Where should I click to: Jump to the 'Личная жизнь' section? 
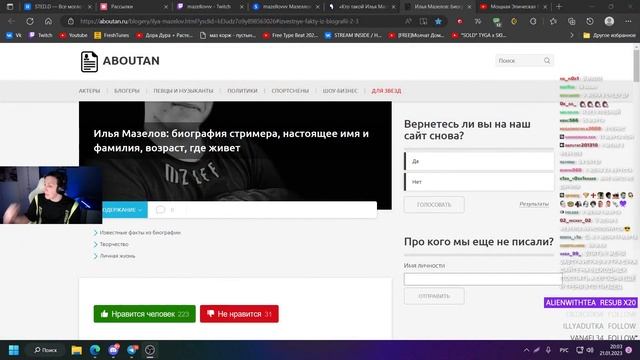click(117, 256)
